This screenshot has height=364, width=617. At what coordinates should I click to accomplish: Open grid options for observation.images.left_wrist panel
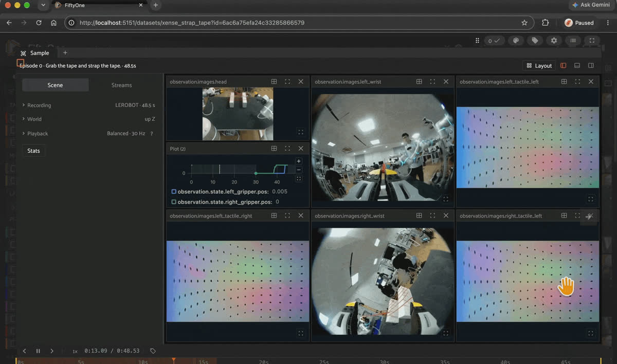419,82
